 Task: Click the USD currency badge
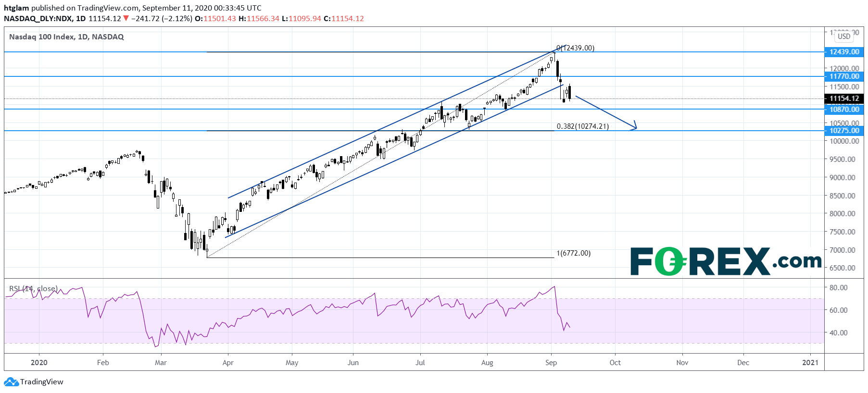pos(844,37)
